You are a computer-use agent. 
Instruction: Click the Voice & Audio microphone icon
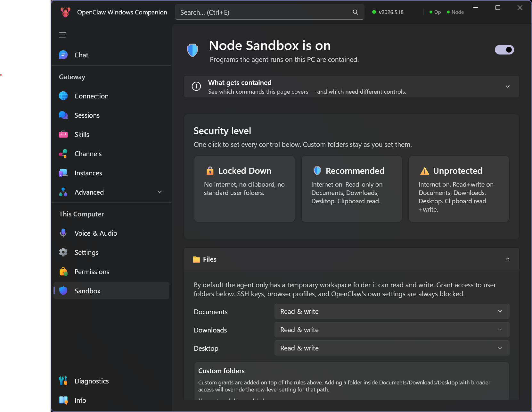point(63,233)
